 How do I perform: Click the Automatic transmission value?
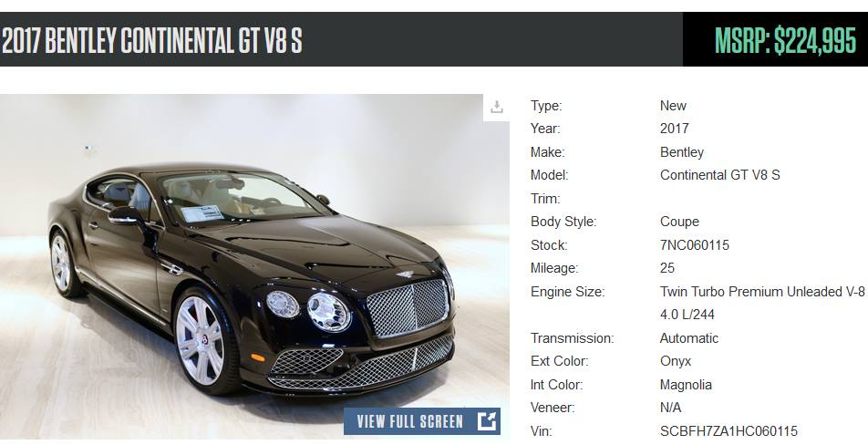coord(689,338)
